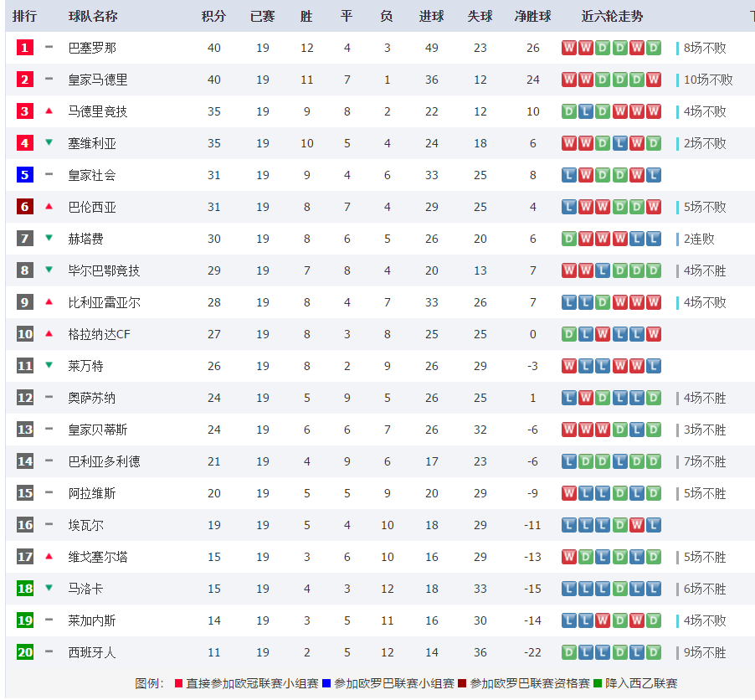The image size is (755, 700).
Task: Click the 近六轮走势 column header
Action: 612,17
